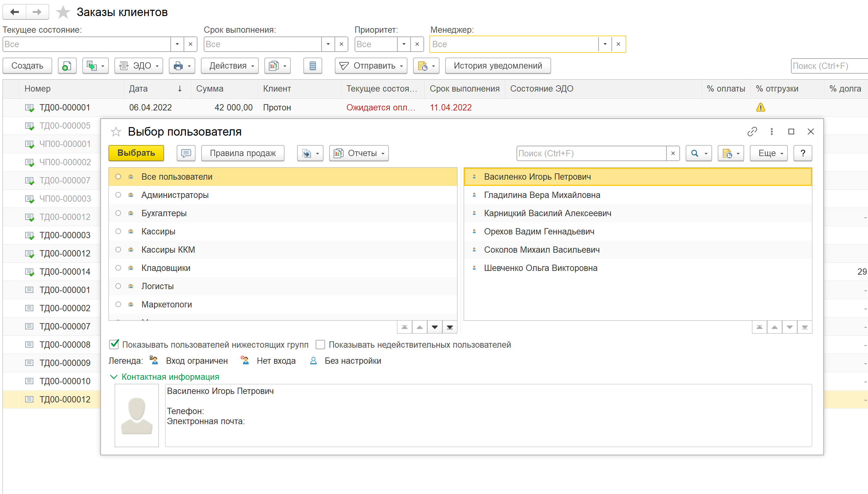Open the Приоритет dropdown arrow
This screenshot has width=868, height=494.
click(x=404, y=44)
